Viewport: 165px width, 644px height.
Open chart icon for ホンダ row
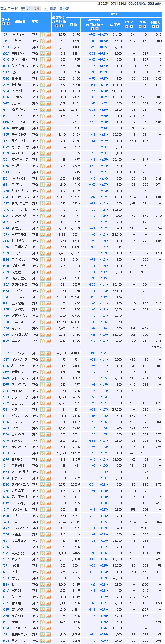48,559
